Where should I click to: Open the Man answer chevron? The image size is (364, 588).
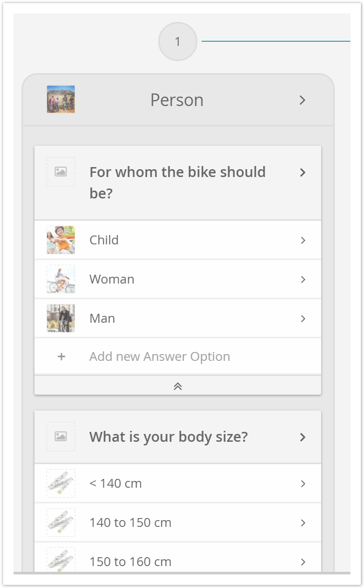click(x=303, y=319)
